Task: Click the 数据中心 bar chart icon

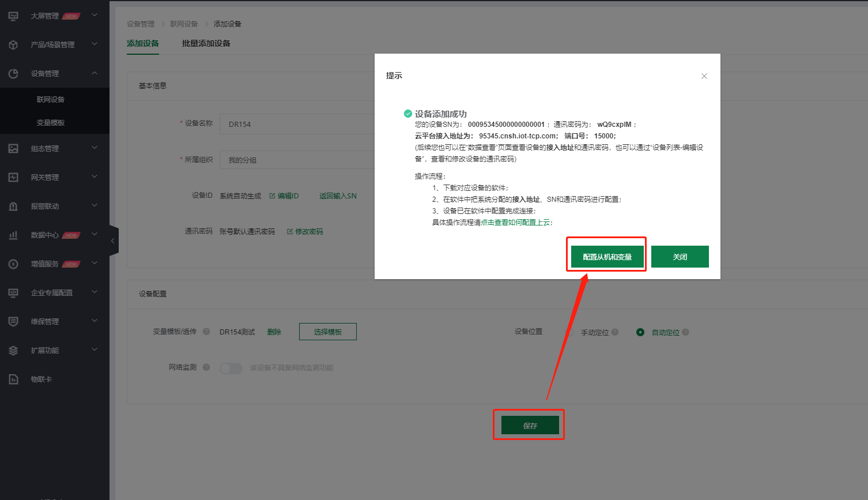Action: click(13, 235)
